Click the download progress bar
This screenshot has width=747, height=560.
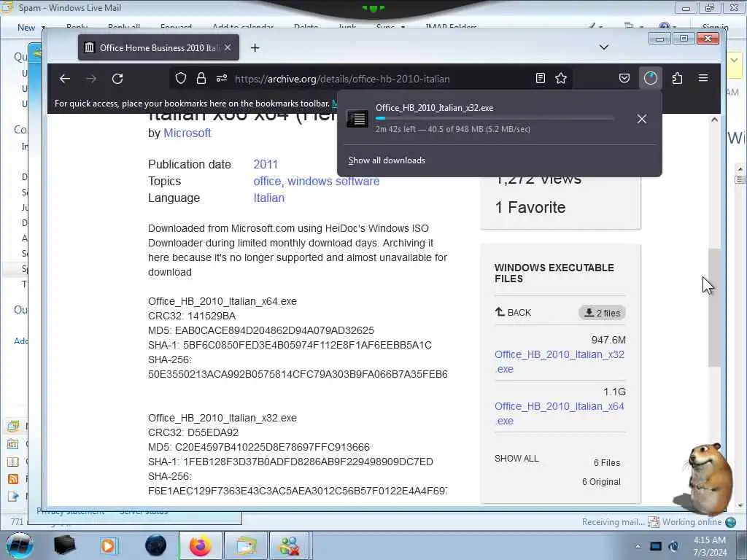495,119
